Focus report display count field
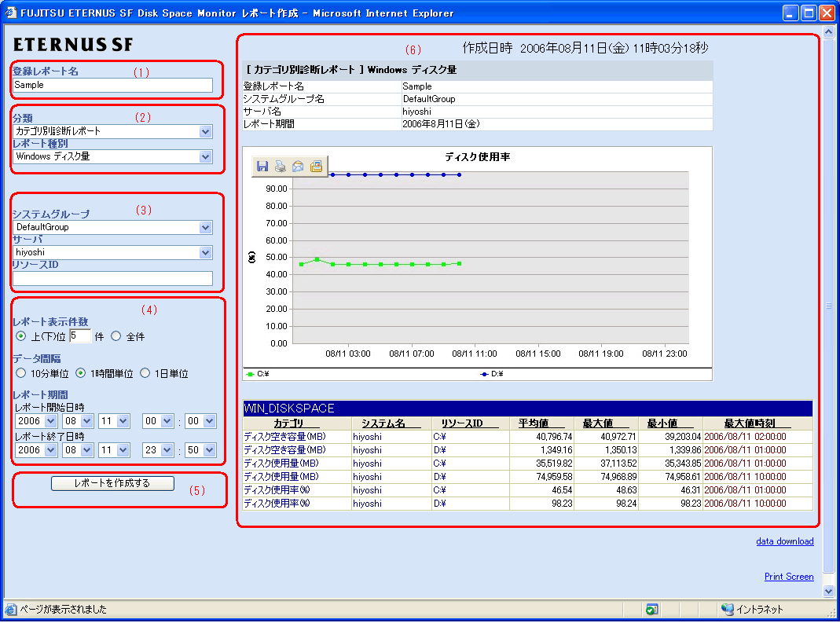This screenshot has width=840, height=623. click(80, 336)
